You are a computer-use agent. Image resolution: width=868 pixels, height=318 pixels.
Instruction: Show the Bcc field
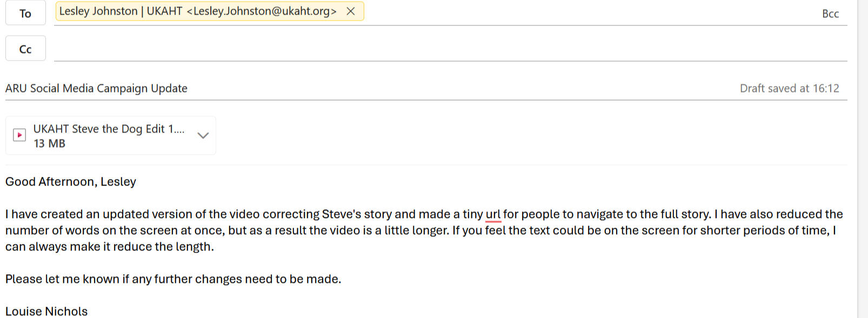coord(830,14)
